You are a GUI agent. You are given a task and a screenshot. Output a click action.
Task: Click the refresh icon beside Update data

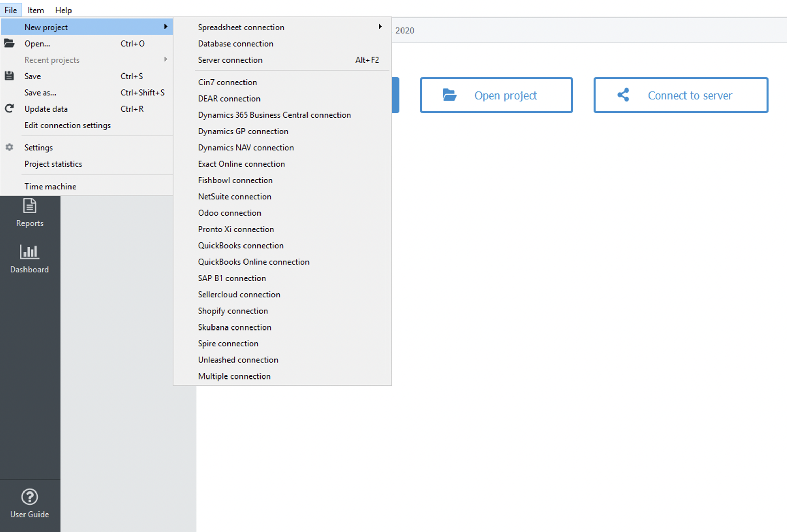click(x=9, y=109)
